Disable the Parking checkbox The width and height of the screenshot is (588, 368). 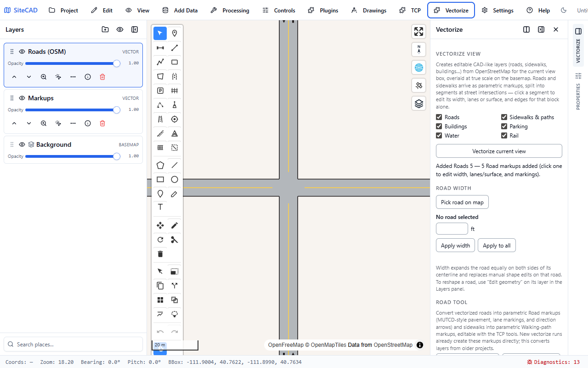pyautogui.click(x=504, y=126)
